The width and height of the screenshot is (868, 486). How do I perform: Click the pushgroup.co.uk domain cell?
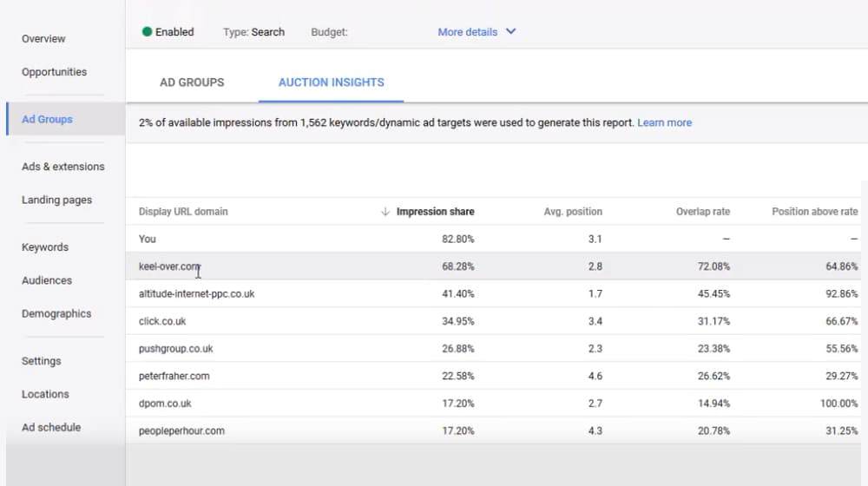tap(176, 349)
